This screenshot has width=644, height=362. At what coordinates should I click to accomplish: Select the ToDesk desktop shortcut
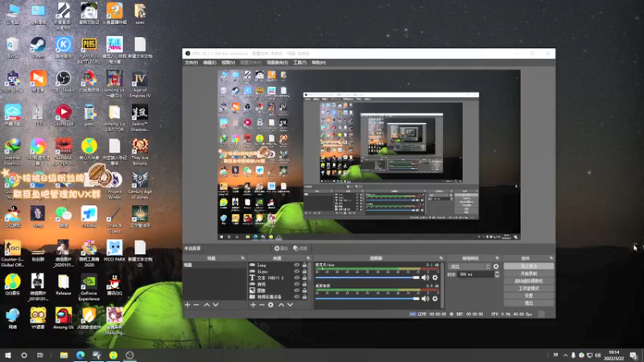tap(89, 216)
